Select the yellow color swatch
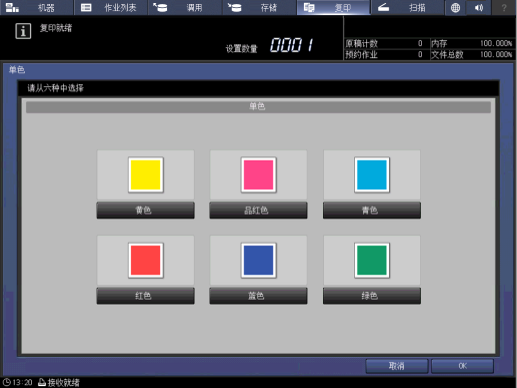 (x=146, y=175)
